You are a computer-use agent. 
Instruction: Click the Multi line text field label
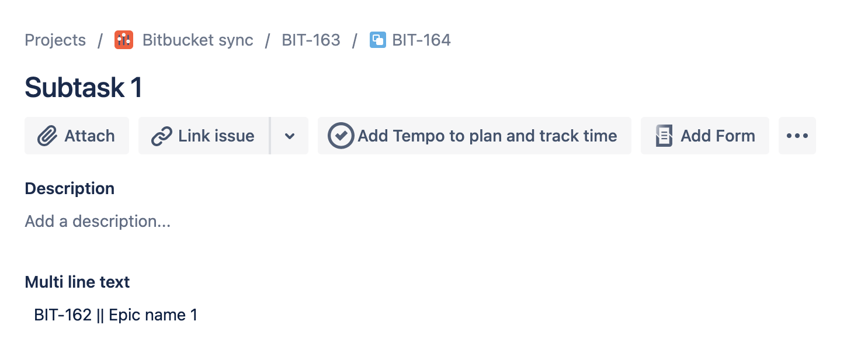(x=77, y=282)
